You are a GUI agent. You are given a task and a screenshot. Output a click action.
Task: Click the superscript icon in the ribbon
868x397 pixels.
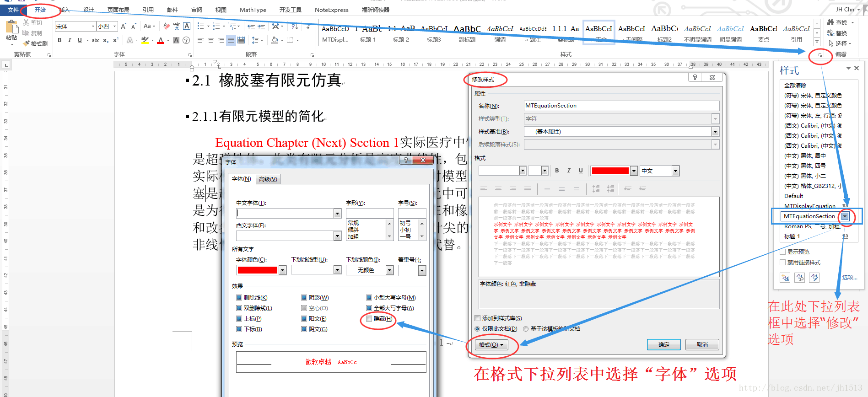click(116, 40)
